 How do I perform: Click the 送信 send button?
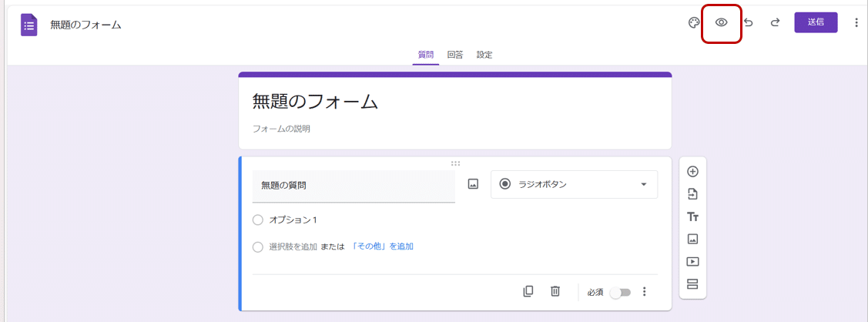[x=816, y=22]
